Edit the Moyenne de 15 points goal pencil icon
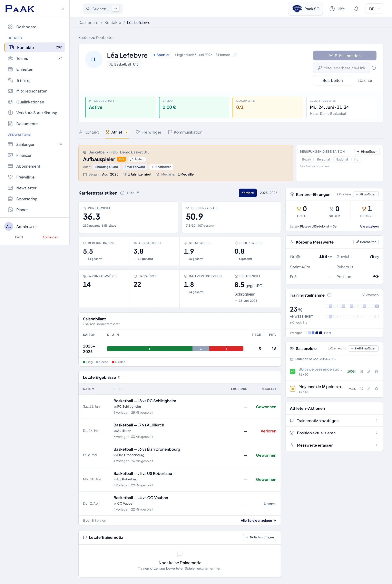392x584 pixels. 369,389
